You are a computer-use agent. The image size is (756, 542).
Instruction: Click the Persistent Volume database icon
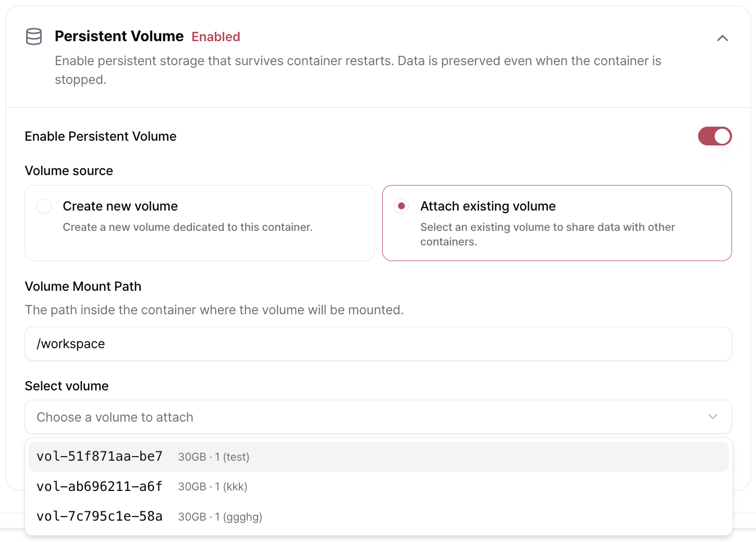pyautogui.click(x=34, y=36)
